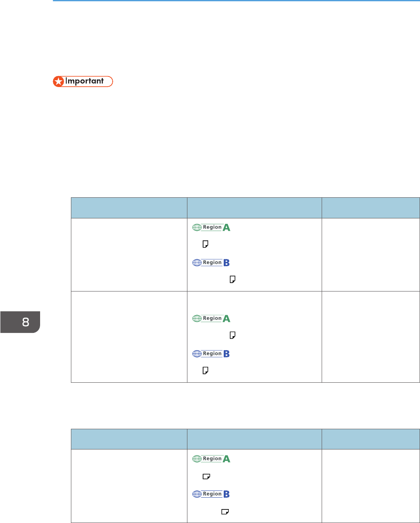420x523 pixels.
Task: Click Region B icon in first table's second row
Action: [211, 354]
